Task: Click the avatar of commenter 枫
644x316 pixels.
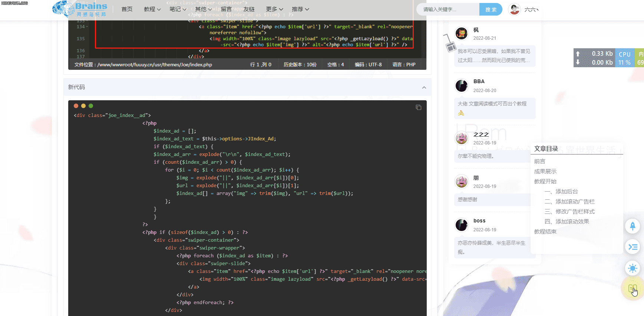Action: click(462, 34)
